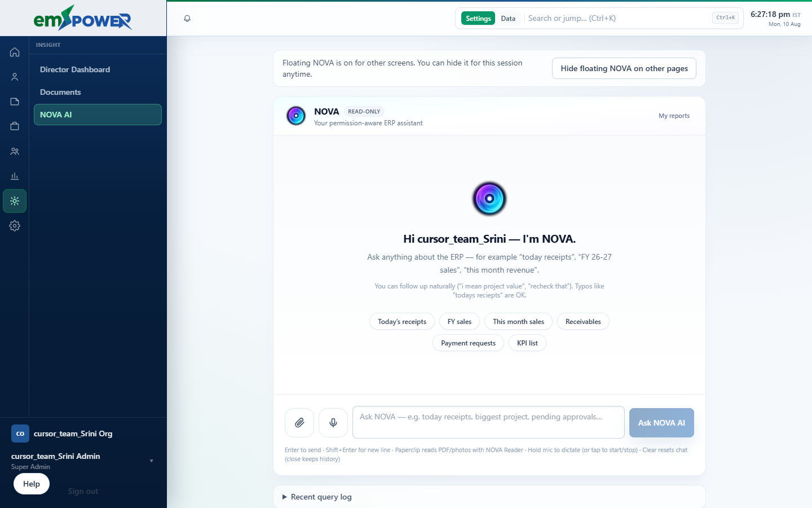The width and height of the screenshot is (812, 508).
Task: Switch to Data search mode
Action: (508, 18)
